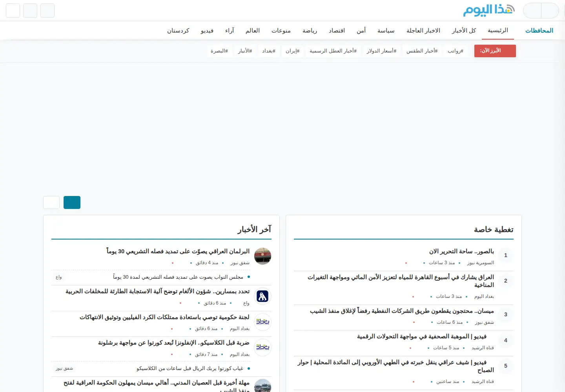Open ضربة قبل الكلاسيكو headline
Viewport: 565px width, 392px height.
pyautogui.click(x=174, y=343)
